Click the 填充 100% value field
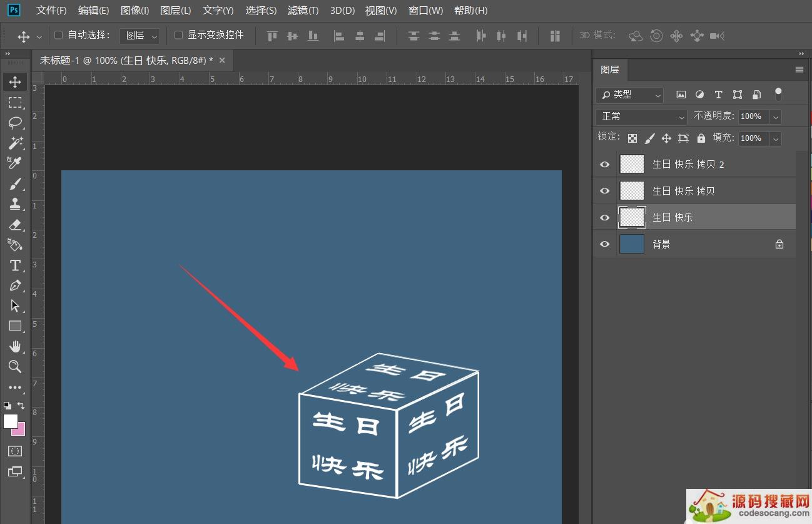812x524 pixels. coord(753,138)
